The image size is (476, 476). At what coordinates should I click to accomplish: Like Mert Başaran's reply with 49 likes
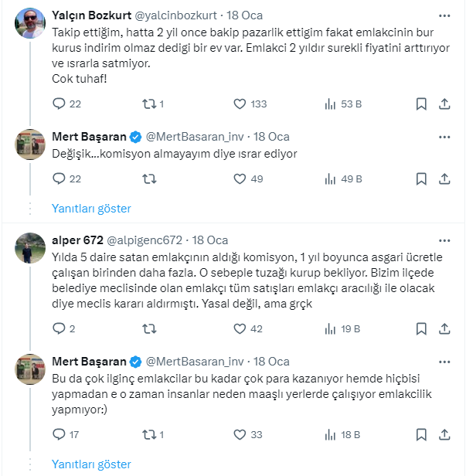(240, 178)
